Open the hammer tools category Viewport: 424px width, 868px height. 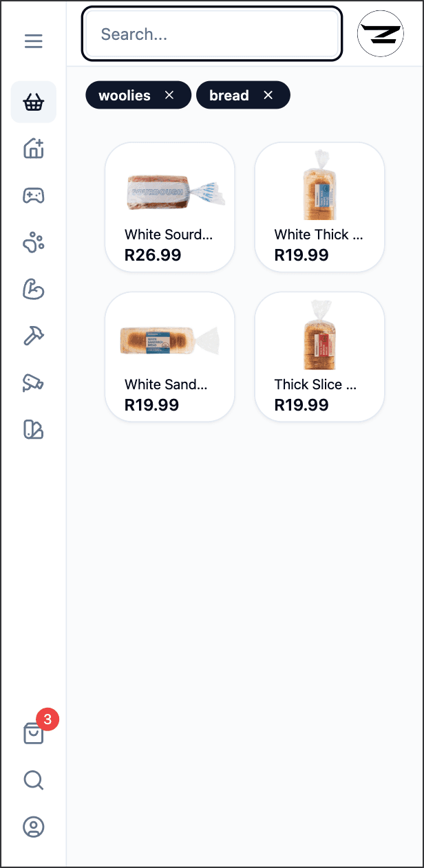tap(33, 336)
